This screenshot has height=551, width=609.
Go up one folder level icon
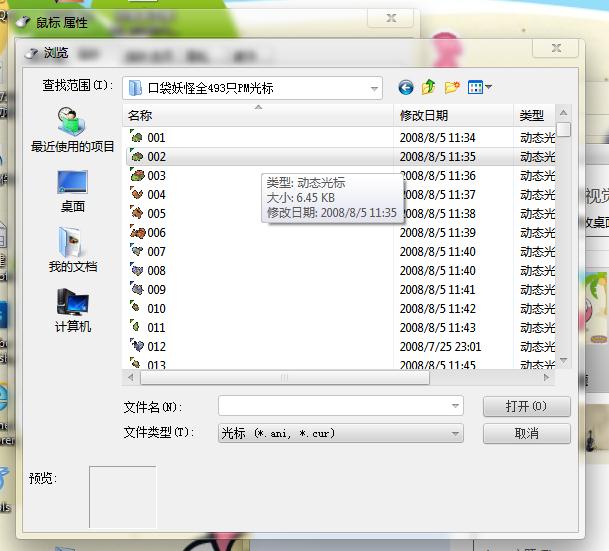tap(428, 87)
